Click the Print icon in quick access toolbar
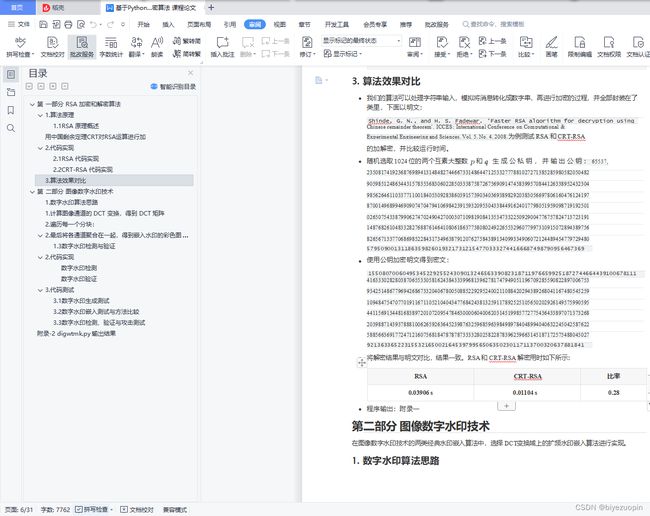Screen dimensions: 650x516 (68, 24)
